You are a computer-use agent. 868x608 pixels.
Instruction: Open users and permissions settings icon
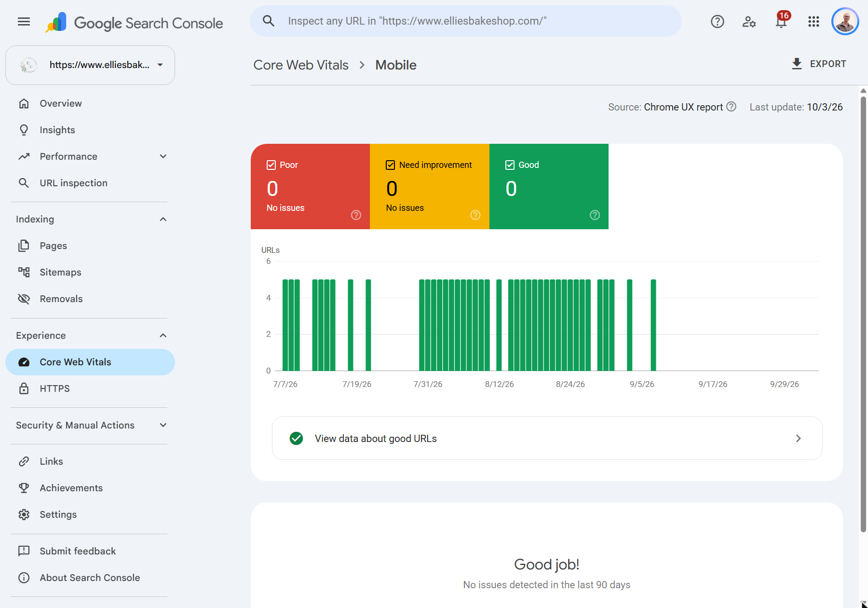pyautogui.click(x=749, y=22)
